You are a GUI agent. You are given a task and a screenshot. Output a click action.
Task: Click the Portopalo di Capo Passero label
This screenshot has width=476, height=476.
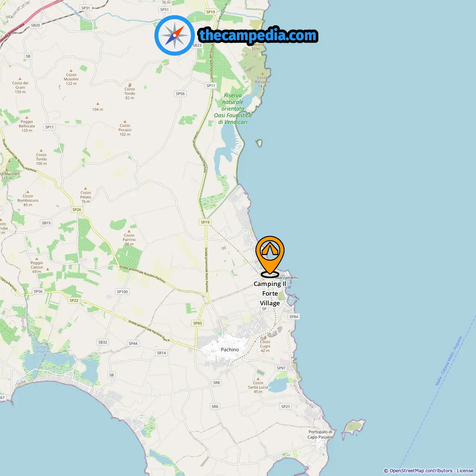pyautogui.click(x=320, y=434)
